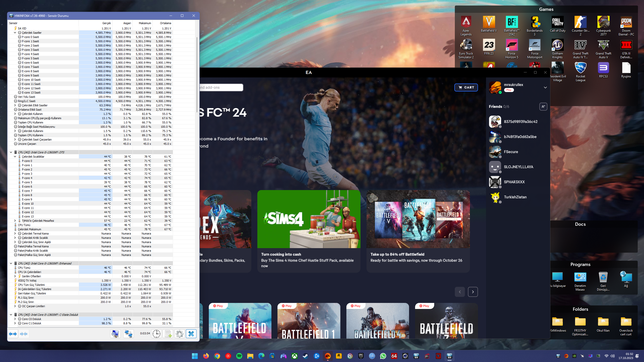Launch Rocket League shortcut
644x362 pixels.
pyautogui.click(x=580, y=72)
